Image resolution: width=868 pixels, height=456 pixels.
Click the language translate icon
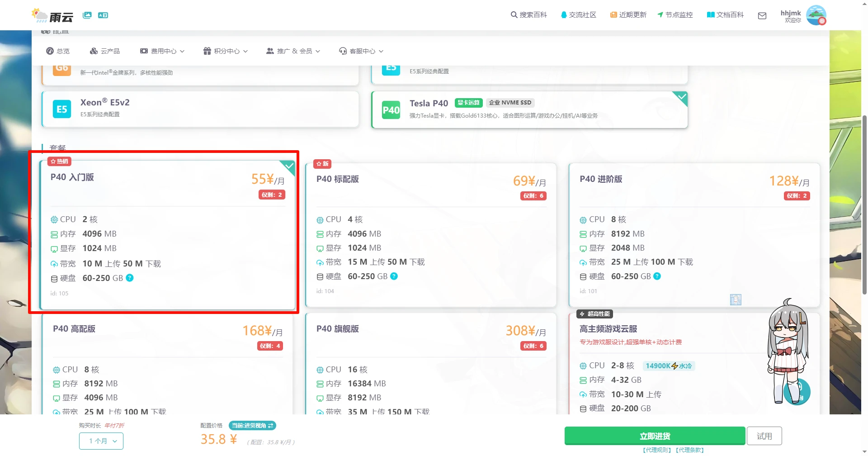pos(103,15)
